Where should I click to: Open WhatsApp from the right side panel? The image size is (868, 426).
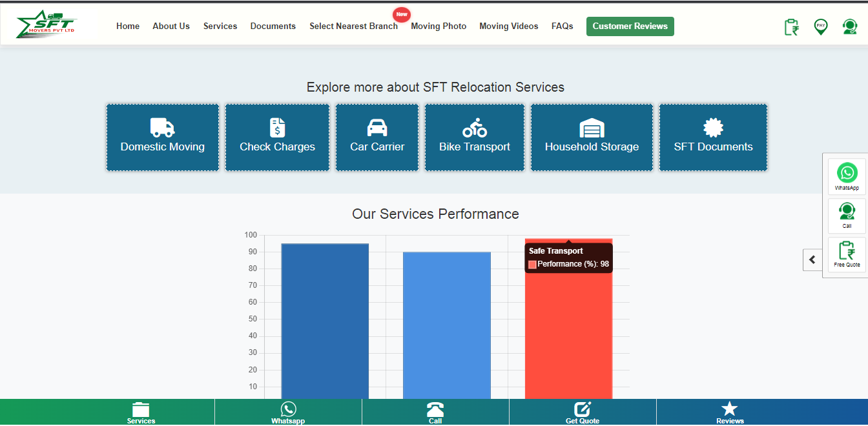tap(847, 176)
